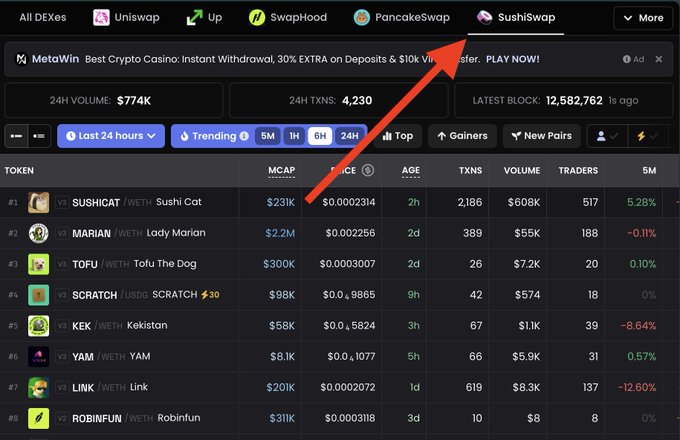Click the SCRATCH token image

[x=39, y=295]
